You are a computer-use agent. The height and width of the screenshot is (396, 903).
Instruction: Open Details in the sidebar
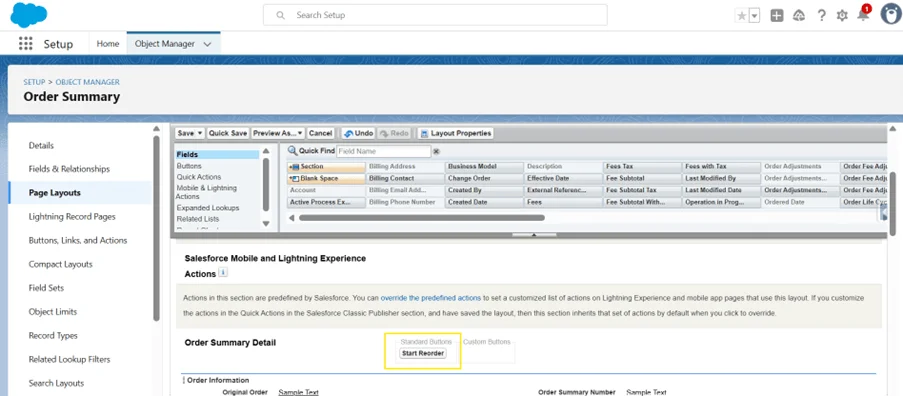41,146
